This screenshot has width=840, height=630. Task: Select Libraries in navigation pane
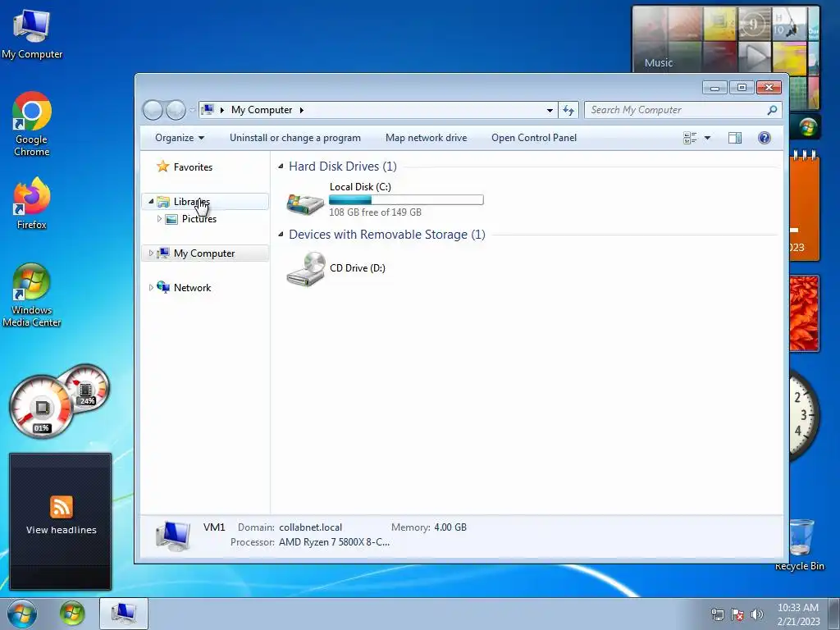[206, 202]
